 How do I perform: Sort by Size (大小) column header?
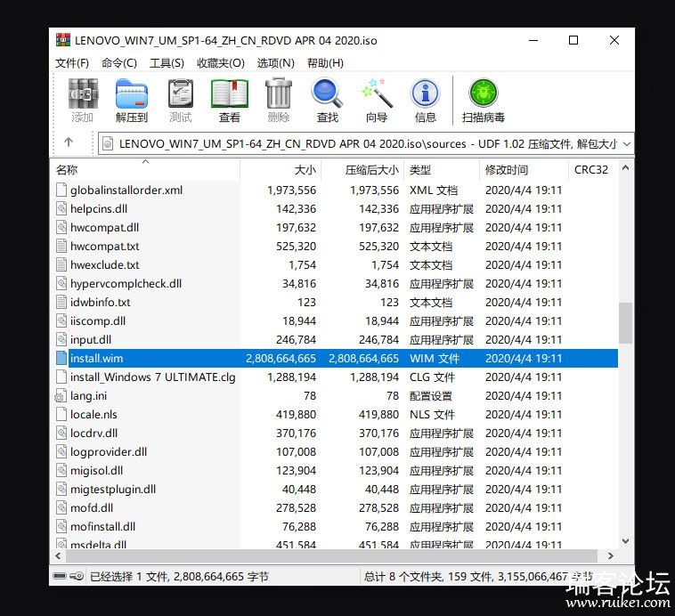click(x=281, y=170)
